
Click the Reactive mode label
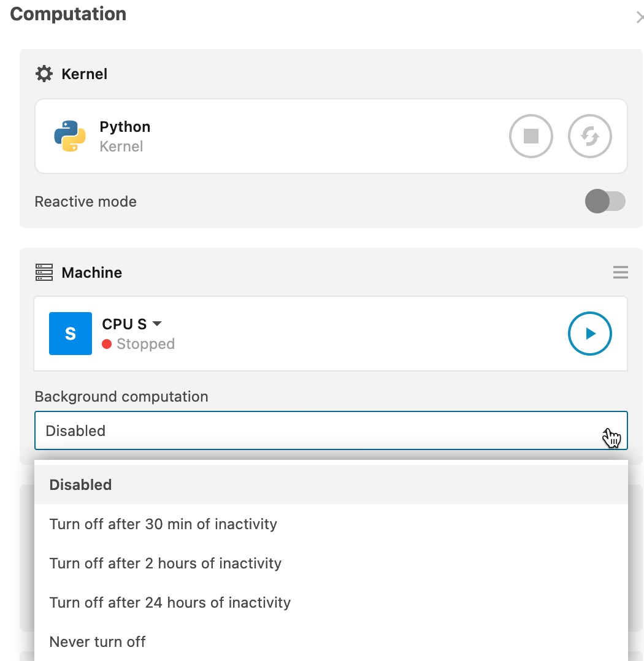(86, 202)
